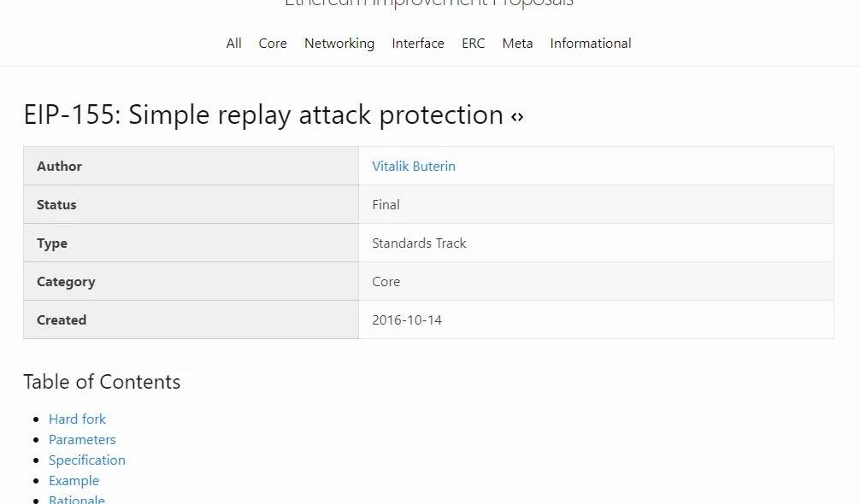Switch to the ERC tab
Viewport: 860px width, 504px height.
click(x=474, y=44)
